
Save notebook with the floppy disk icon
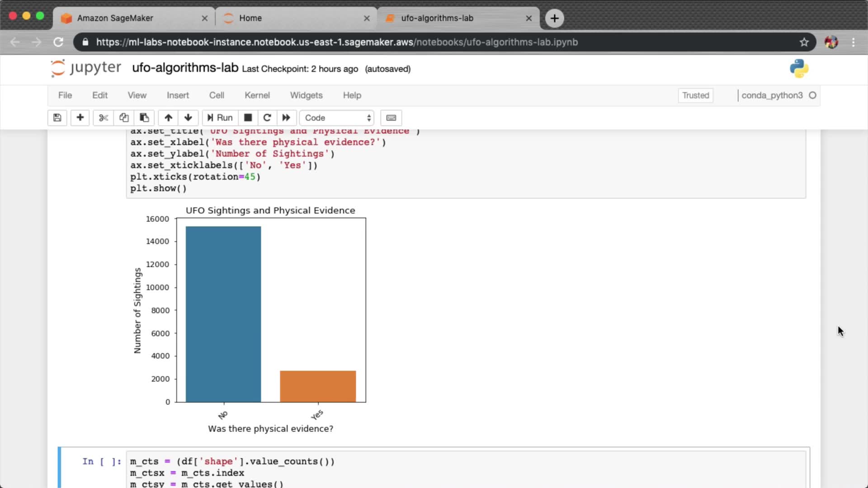point(57,118)
